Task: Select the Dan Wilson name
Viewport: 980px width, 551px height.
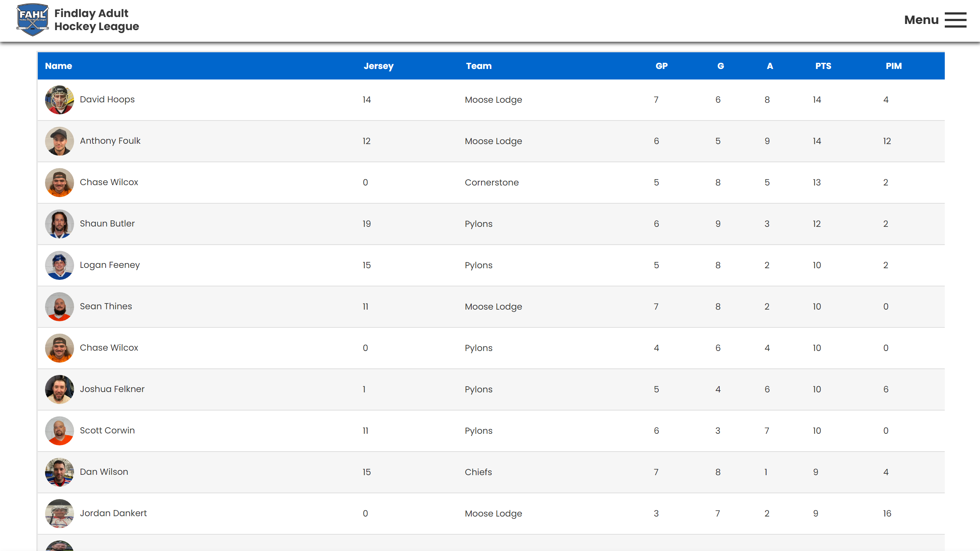Action: [104, 472]
